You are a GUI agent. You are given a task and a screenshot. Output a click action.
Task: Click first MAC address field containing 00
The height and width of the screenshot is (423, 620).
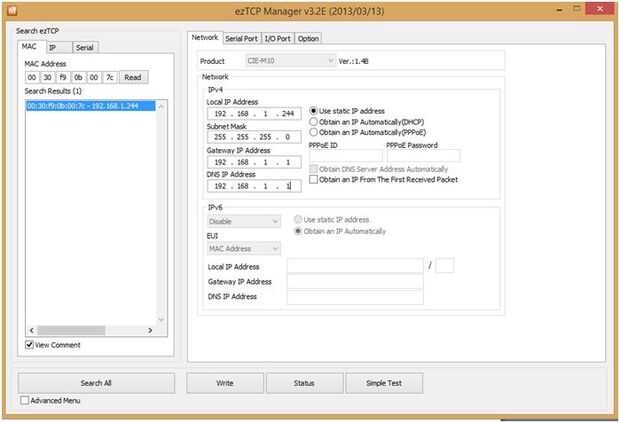point(32,77)
